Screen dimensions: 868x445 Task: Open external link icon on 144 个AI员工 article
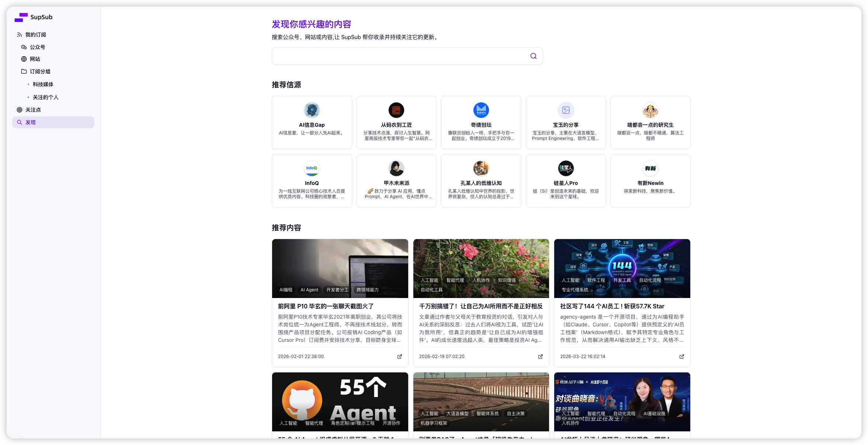pos(681,357)
